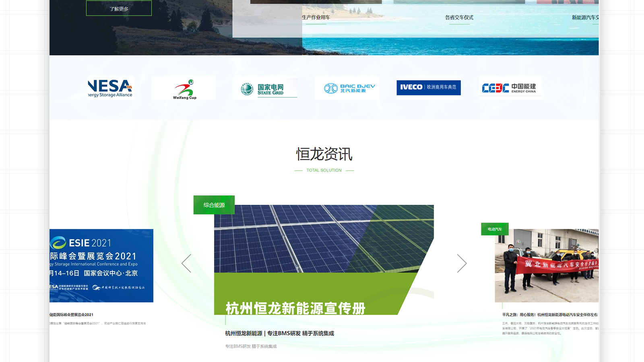Image resolution: width=644 pixels, height=362 pixels.
Task: Select the Energy China 中国能建 logo
Action: point(510,88)
